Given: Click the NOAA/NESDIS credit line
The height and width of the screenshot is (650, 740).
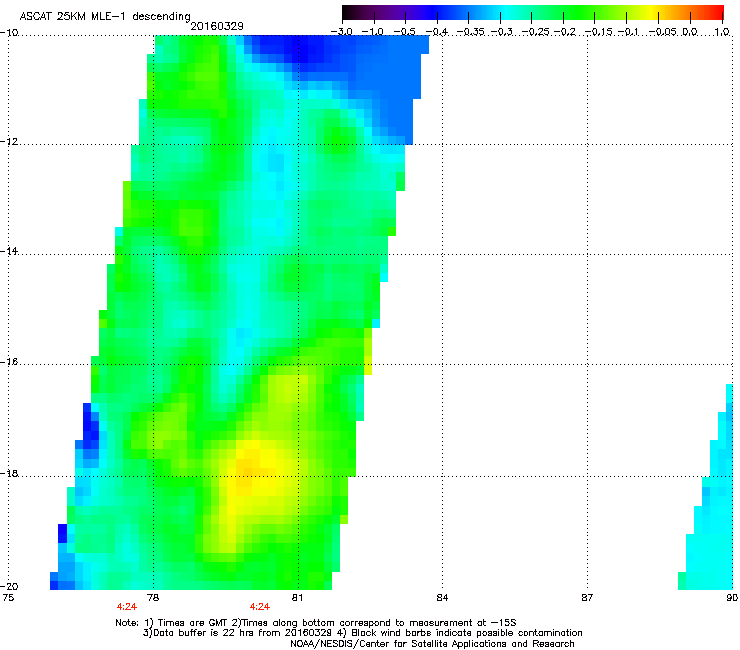Looking at the screenshot, I should pos(432,644).
